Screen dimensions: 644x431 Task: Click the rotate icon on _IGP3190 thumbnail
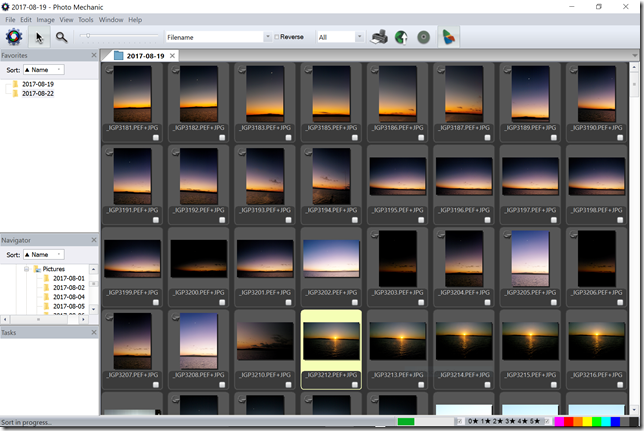click(x=573, y=69)
